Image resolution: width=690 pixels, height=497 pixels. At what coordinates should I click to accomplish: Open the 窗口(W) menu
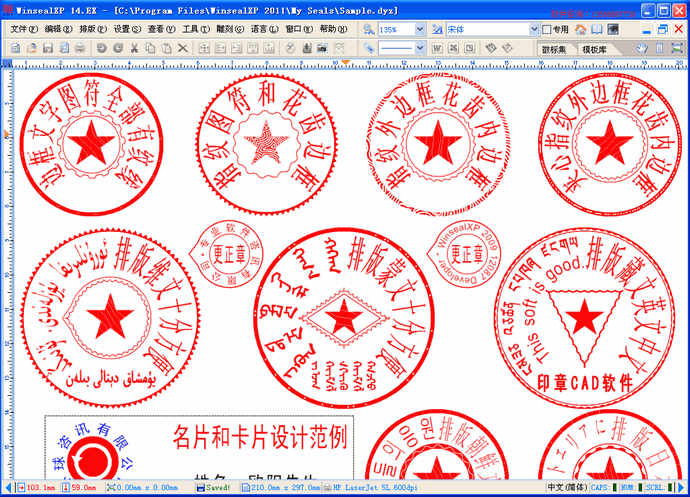[x=299, y=29]
